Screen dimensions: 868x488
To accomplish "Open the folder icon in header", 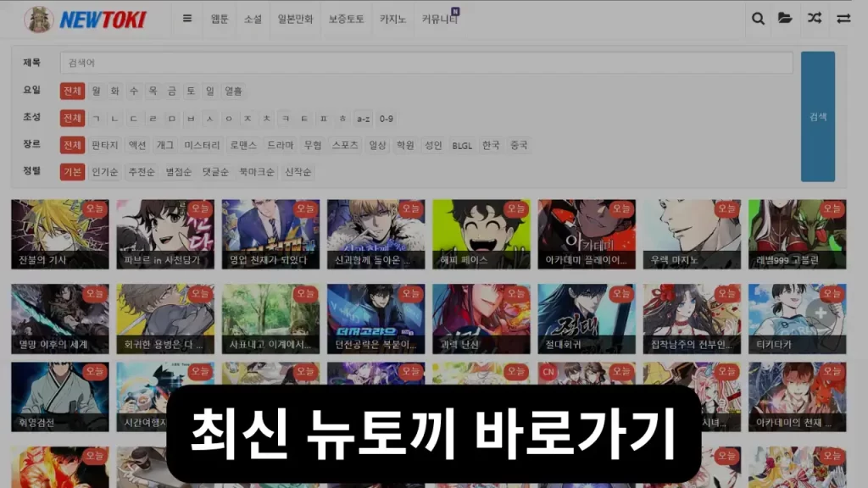I will pos(785,19).
